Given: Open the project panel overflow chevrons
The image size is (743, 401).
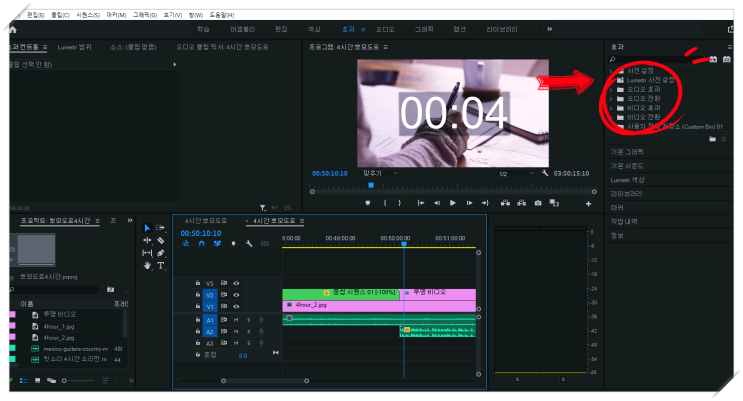Looking at the screenshot, I should (130, 220).
